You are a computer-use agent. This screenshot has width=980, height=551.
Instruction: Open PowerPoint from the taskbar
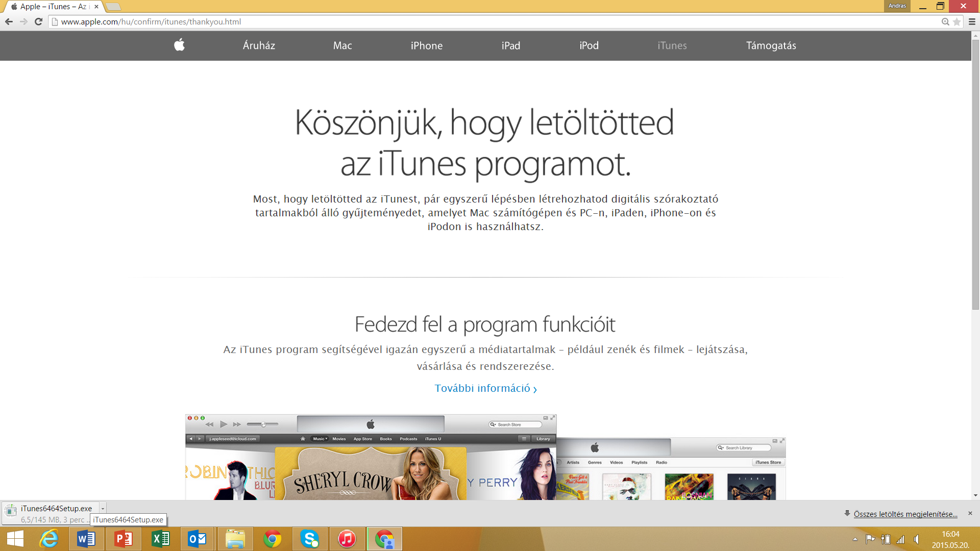124,539
